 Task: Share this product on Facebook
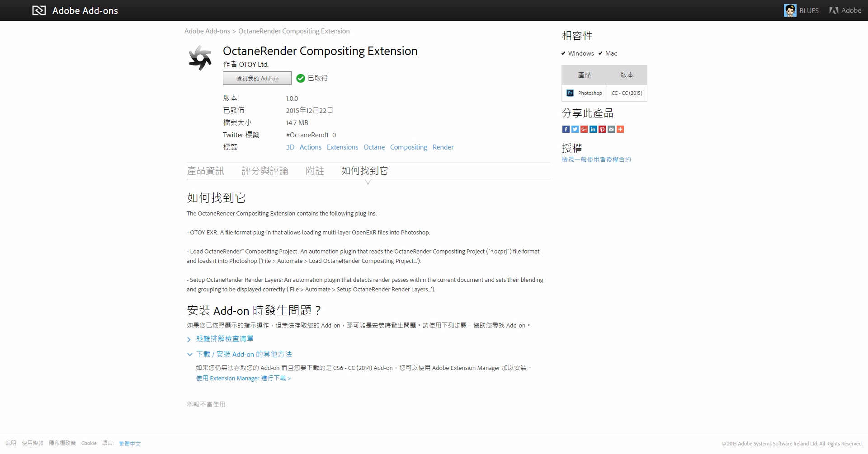tap(566, 129)
